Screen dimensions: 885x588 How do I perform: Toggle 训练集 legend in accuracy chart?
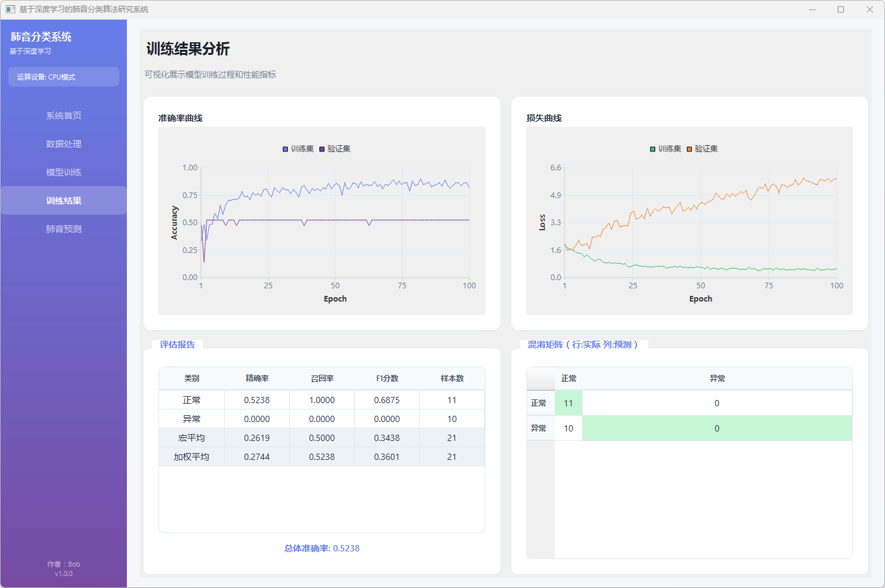coord(298,149)
